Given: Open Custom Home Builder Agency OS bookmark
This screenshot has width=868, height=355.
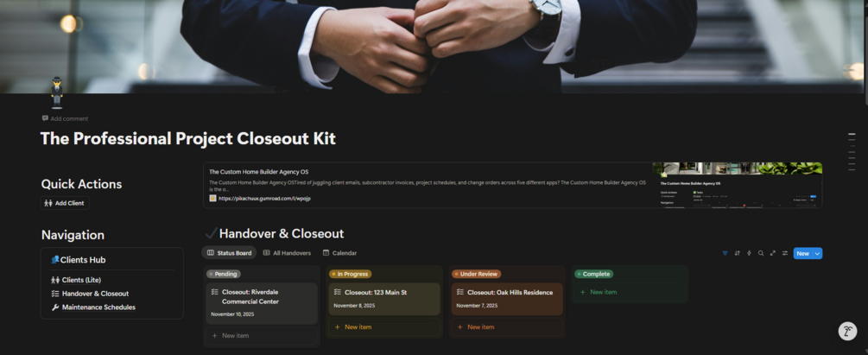Looking at the screenshot, I should (x=513, y=185).
